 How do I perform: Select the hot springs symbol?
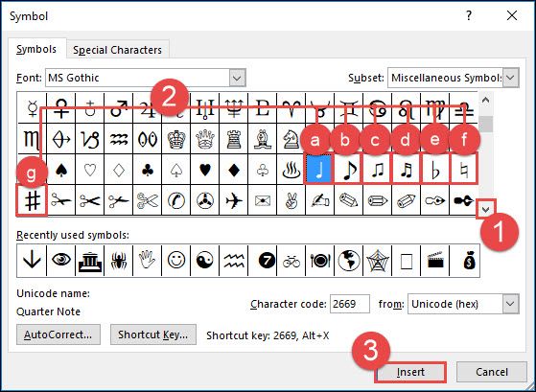tap(291, 170)
